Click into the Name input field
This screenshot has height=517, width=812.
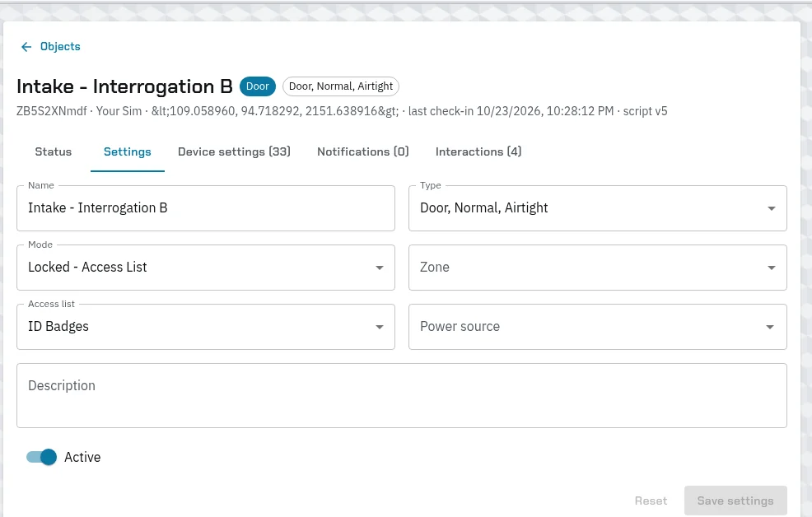pos(206,208)
